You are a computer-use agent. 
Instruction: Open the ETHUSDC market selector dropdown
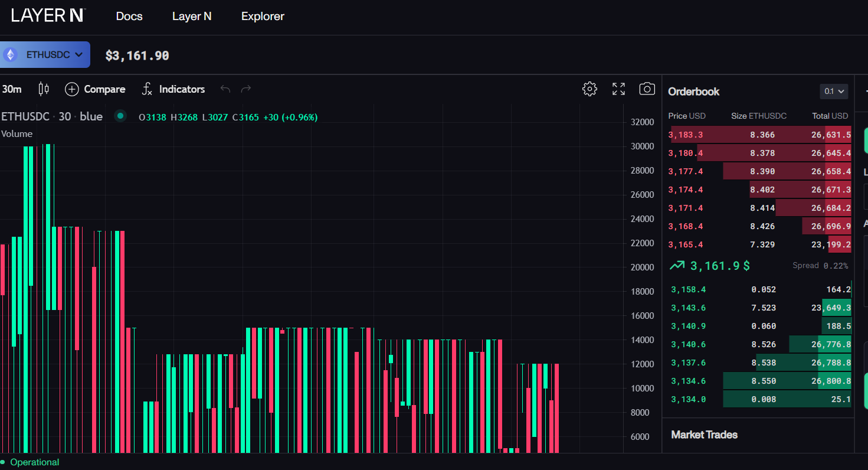click(x=45, y=55)
